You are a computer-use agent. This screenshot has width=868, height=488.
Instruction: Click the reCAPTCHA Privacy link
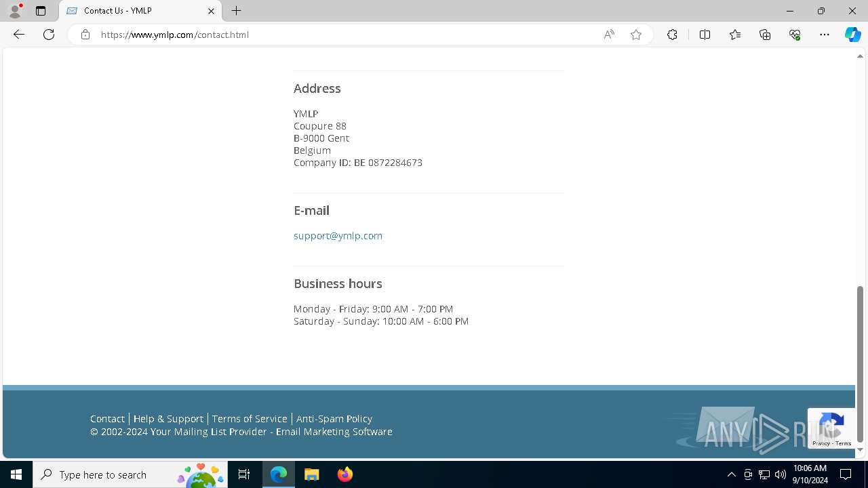(821, 443)
